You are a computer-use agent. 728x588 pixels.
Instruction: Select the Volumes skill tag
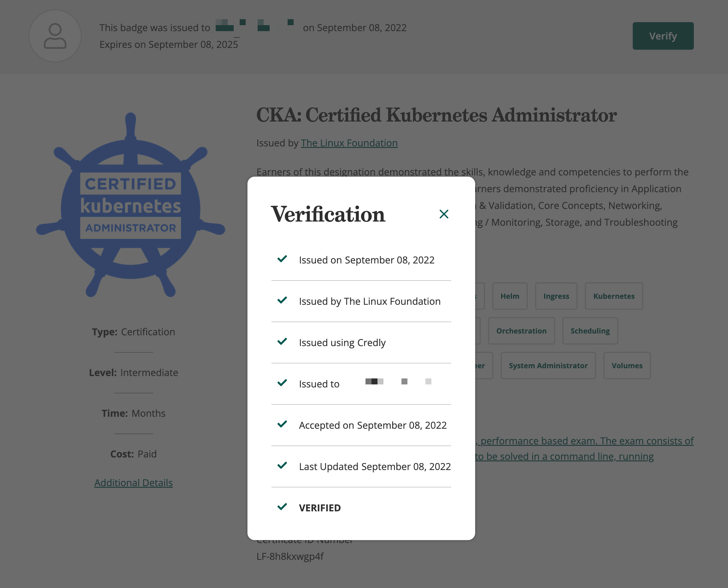pos(627,366)
